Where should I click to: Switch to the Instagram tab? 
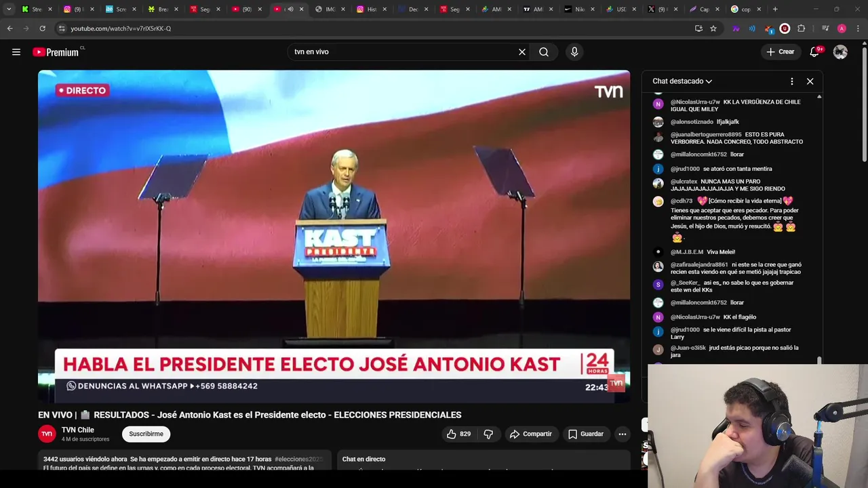coord(79,9)
